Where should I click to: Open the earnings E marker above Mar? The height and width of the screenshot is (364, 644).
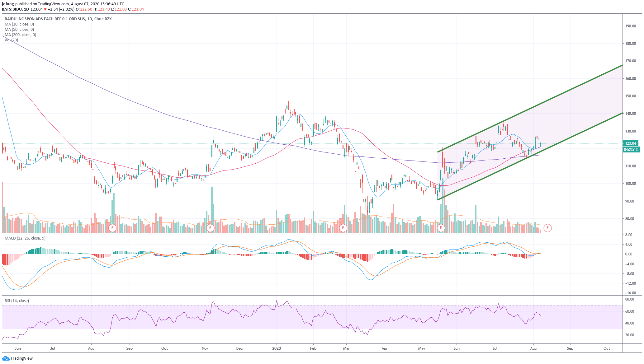coord(343,228)
